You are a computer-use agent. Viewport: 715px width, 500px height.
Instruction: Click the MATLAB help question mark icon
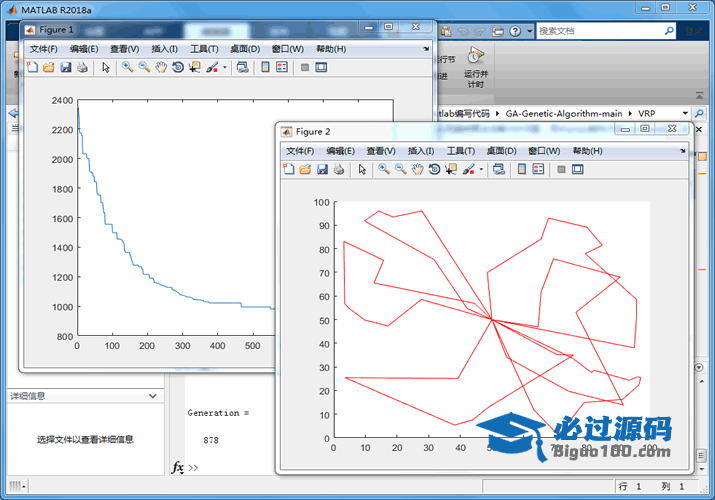[x=515, y=31]
